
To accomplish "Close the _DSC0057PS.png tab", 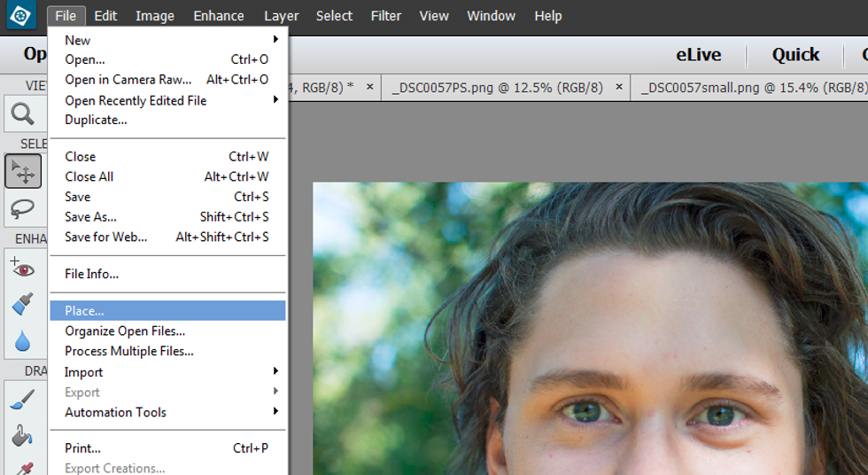I will click(619, 87).
